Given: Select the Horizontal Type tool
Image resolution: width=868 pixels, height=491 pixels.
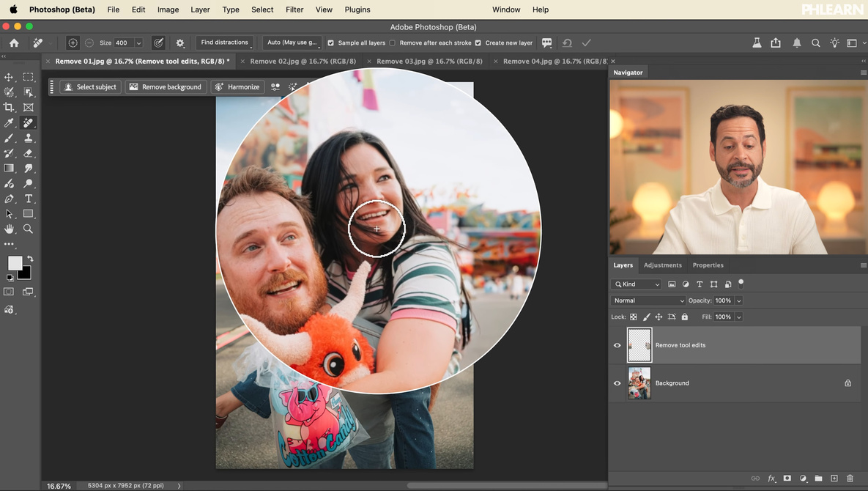Looking at the screenshot, I should tap(28, 199).
